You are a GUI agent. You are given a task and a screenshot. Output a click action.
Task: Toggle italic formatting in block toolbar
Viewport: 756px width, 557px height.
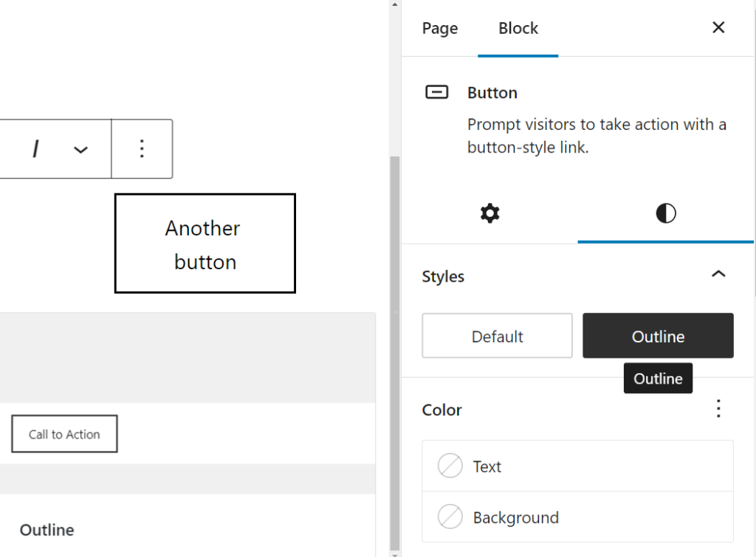click(35, 148)
